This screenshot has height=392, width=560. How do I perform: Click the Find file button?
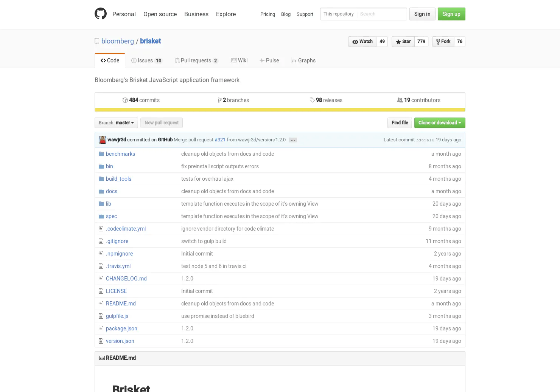400,123
